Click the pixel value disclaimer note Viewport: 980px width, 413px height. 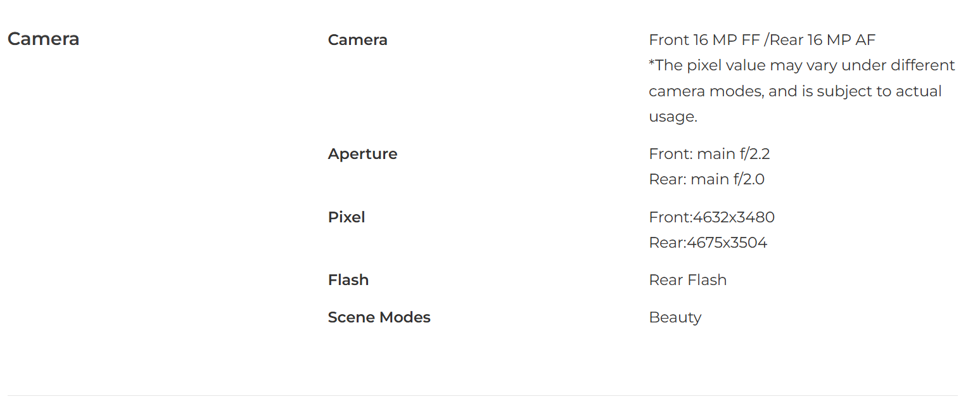click(x=802, y=91)
